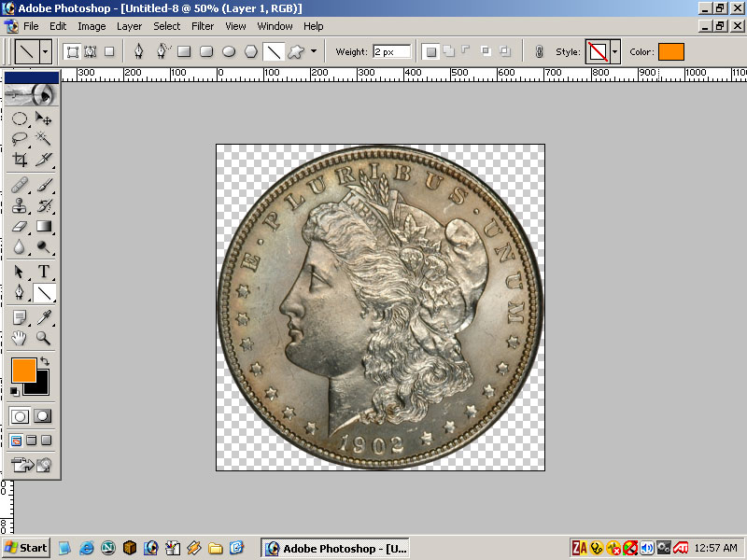
Task: Click the line Weight input field
Action: tap(391, 51)
